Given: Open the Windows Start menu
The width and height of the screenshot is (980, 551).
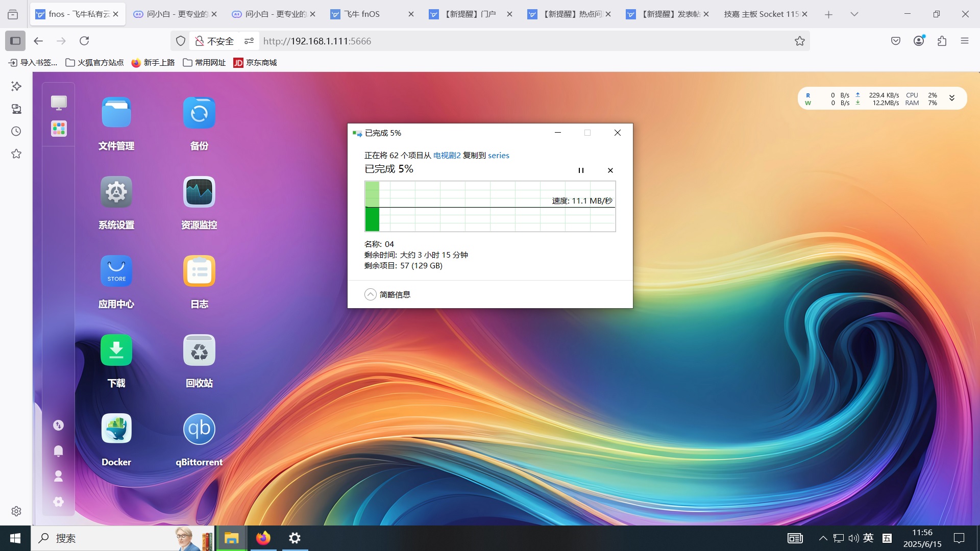Looking at the screenshot, I should 15,538.
